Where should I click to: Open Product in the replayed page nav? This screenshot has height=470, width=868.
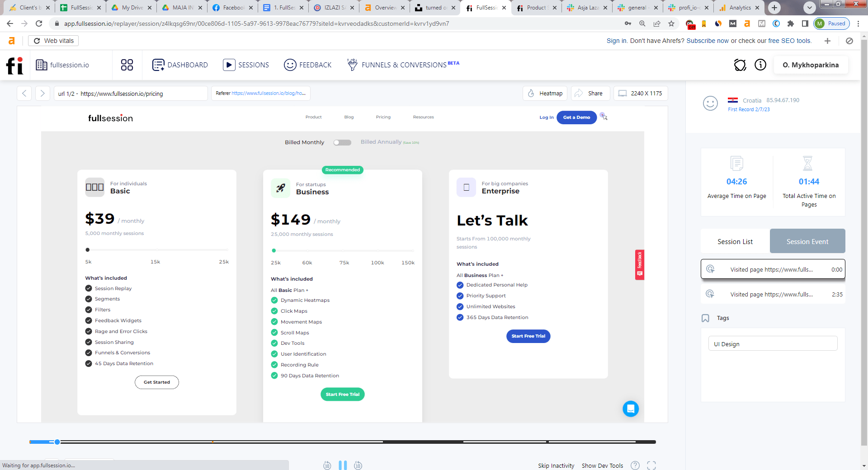tap(313, 117)
